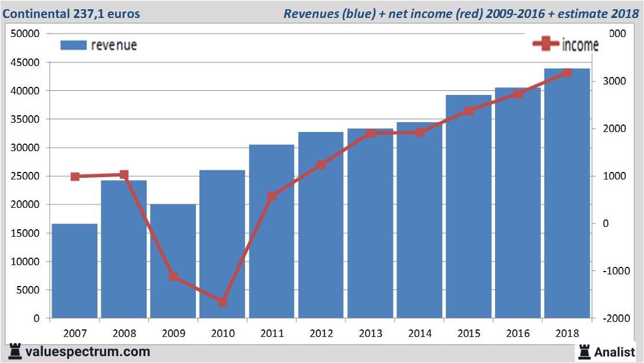Click the 2013 revenue bar
Screen dimensions: 644x363
pos(370,223)
